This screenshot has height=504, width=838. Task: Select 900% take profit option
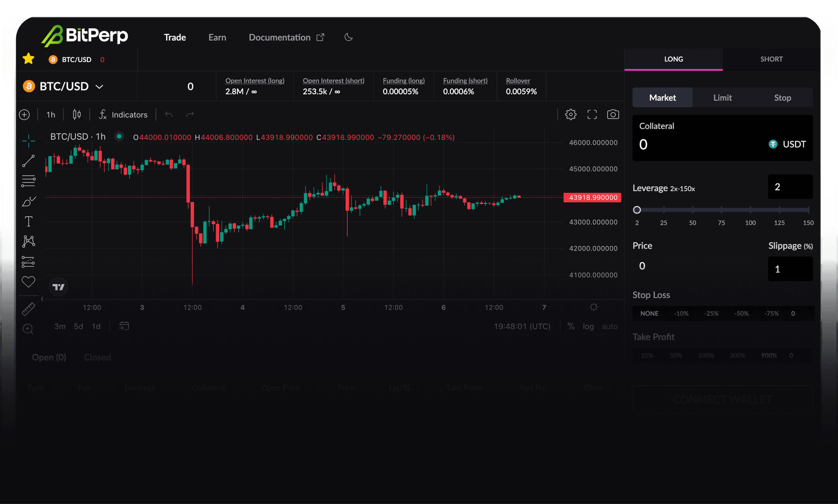[x=769, y=355]
